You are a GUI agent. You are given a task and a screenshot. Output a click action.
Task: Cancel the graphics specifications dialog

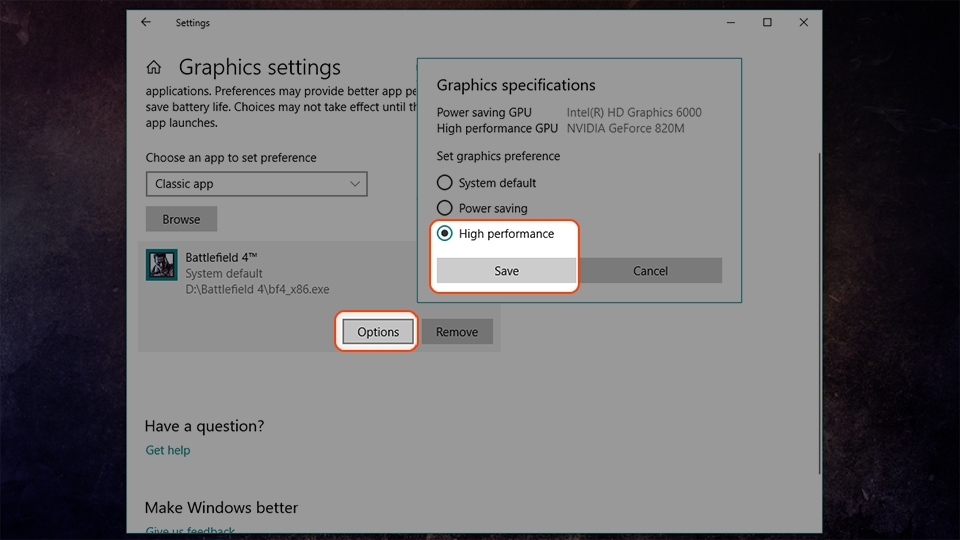point(650,271)
